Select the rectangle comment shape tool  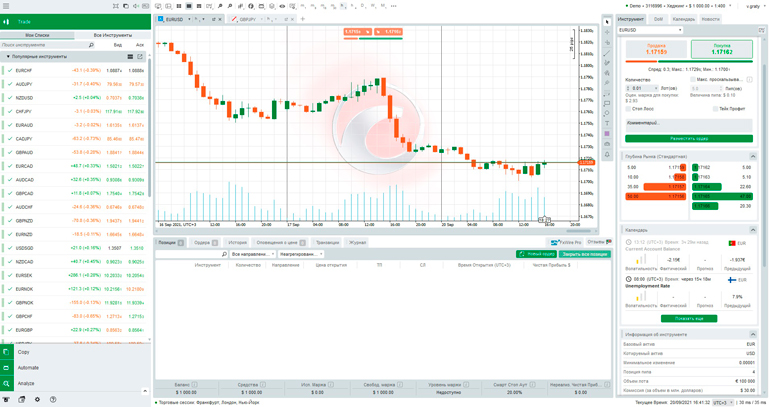click(x=607, y=103)
